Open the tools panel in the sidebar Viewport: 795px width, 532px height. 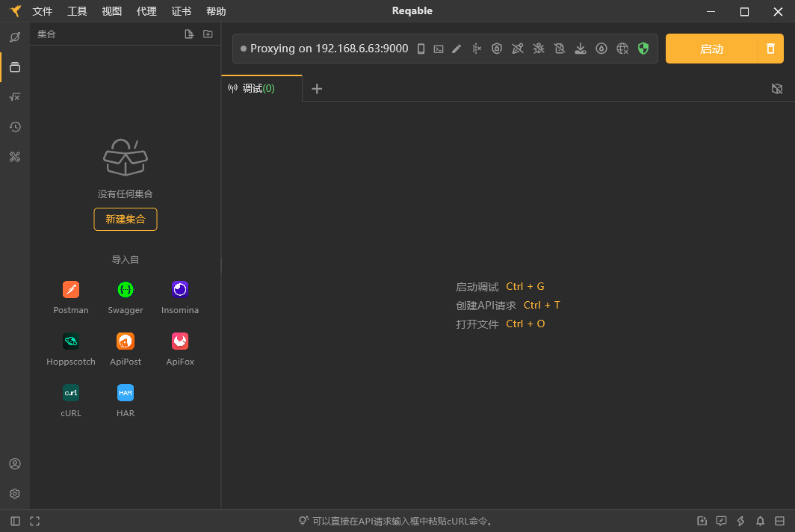pyautogui.click(x=15, y=156)
